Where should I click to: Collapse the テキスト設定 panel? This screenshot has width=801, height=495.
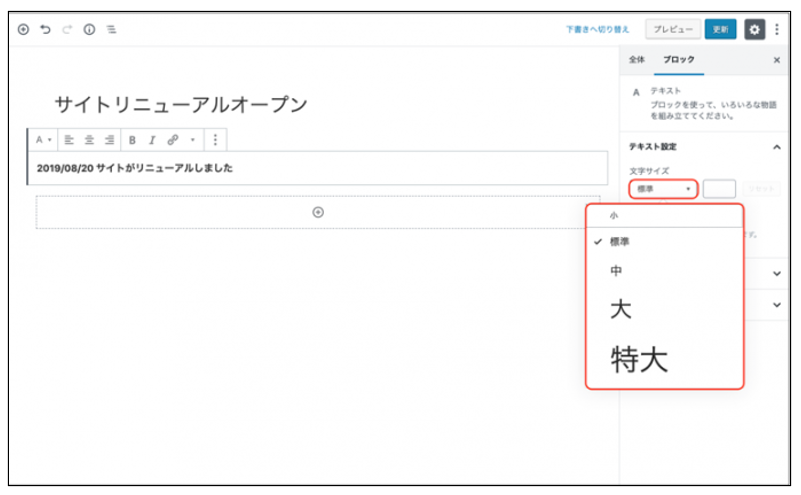pos(777,147)
